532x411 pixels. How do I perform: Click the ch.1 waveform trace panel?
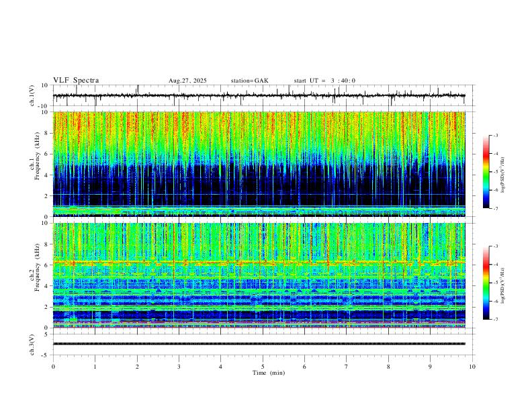(x=263, y=95)
